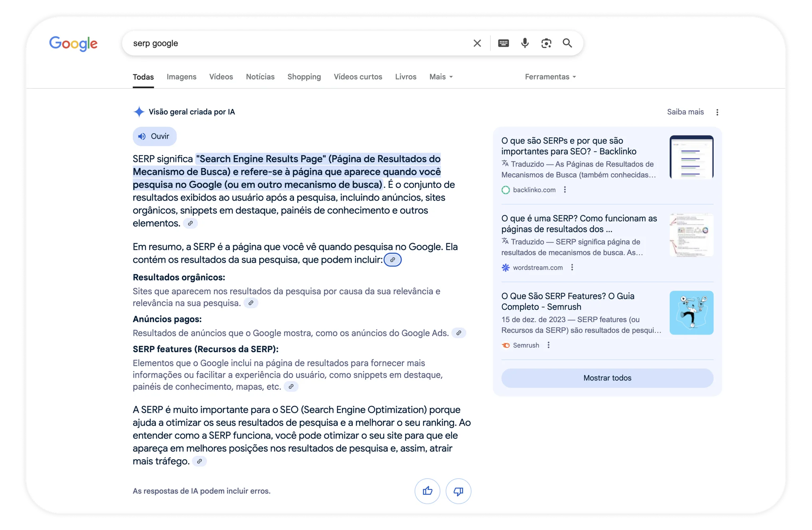This screenshot has width=812, height=530.
Task: Start voice search with microphone icon
Action: [525, 43]
